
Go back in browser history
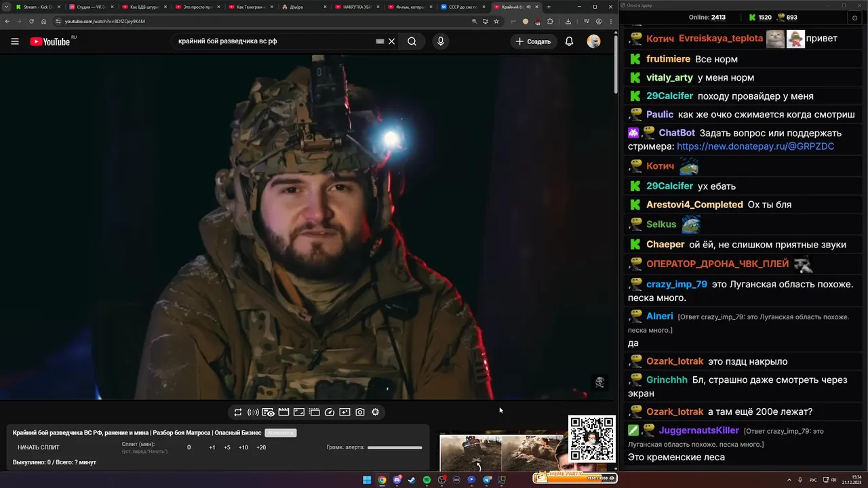(x=7, y=21)
